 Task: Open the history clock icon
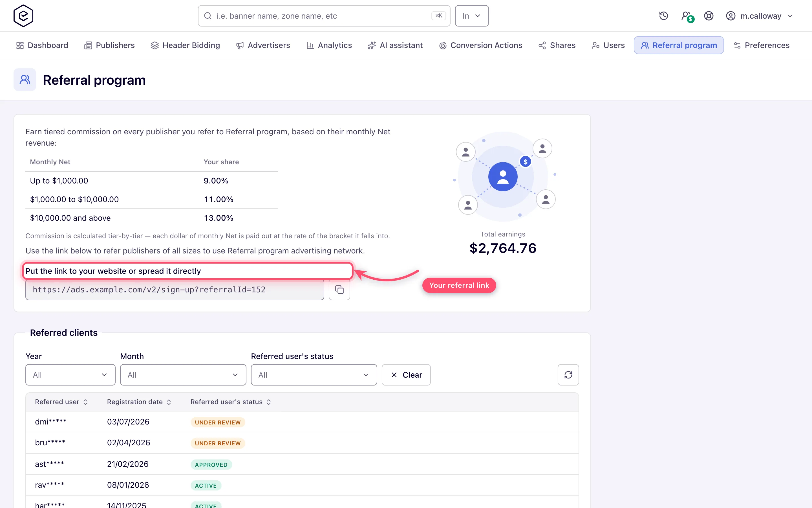(663, 16)
